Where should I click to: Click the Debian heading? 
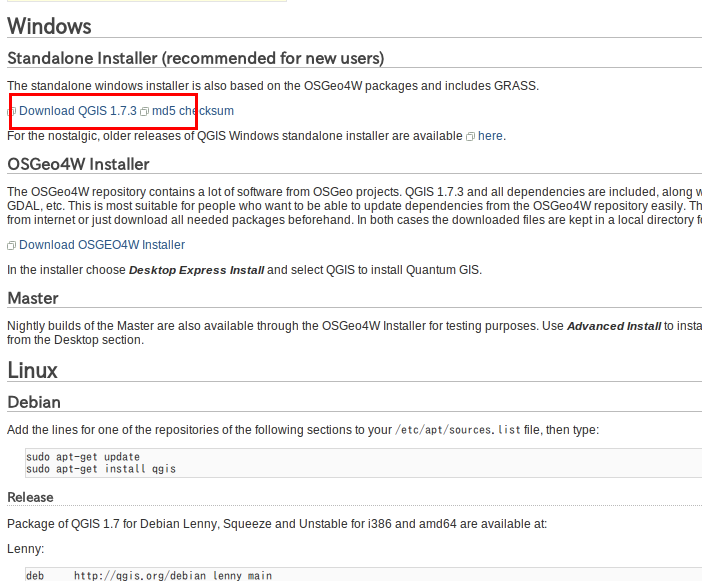pos(34,402)
